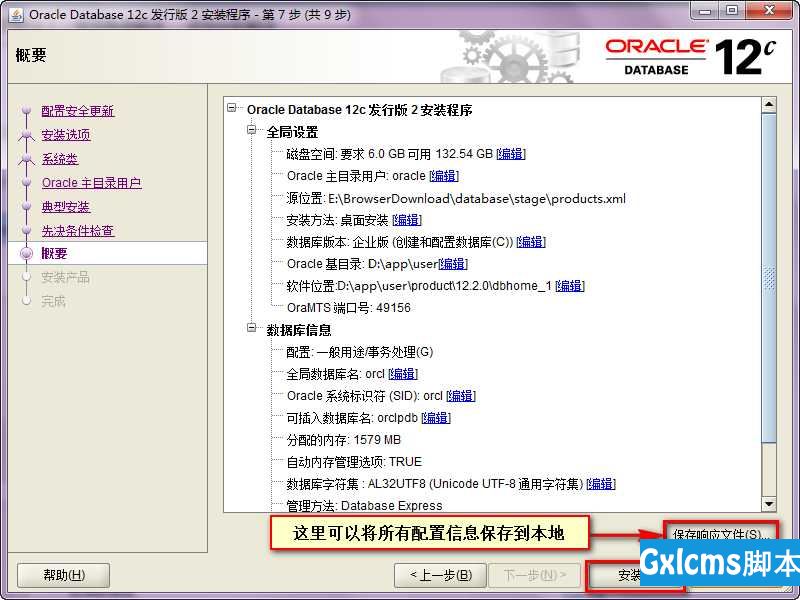Edit the 安装方法 桌面安装 setting
The width and height of the screenshot is (800, 600).
point(407,220)
